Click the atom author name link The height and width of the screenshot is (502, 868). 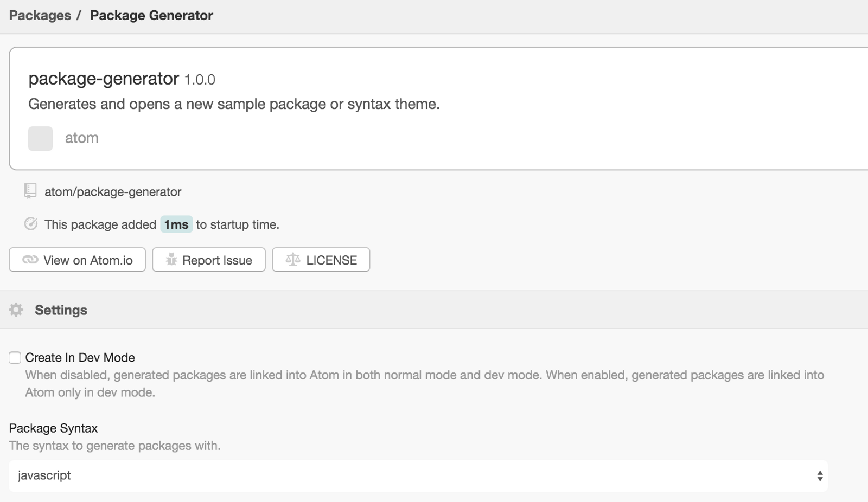[x=81, y=138]
